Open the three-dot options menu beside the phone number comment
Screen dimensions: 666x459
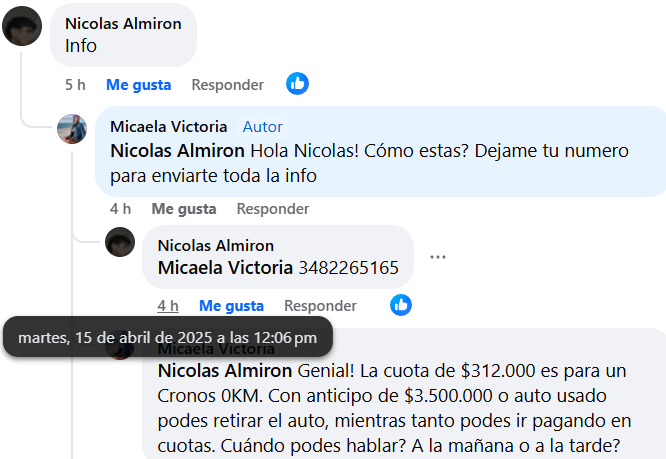click(437, 257)
